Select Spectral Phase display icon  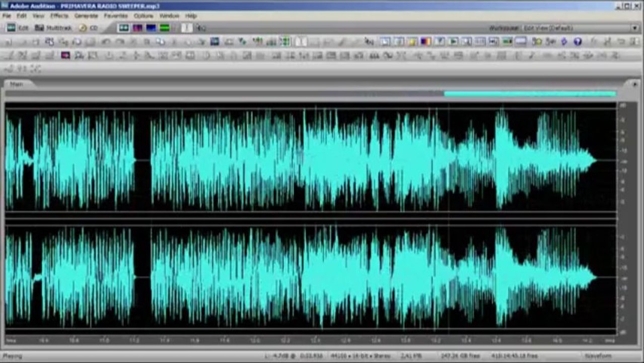[x=164, y=28]
